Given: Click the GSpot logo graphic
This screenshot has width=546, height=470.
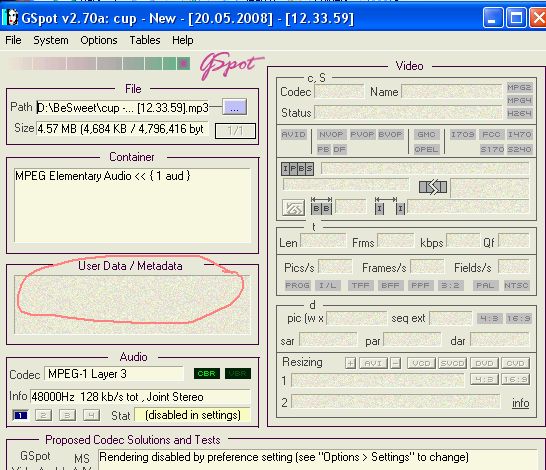Looking at the screenshot, I should click(x=231, y=65).
